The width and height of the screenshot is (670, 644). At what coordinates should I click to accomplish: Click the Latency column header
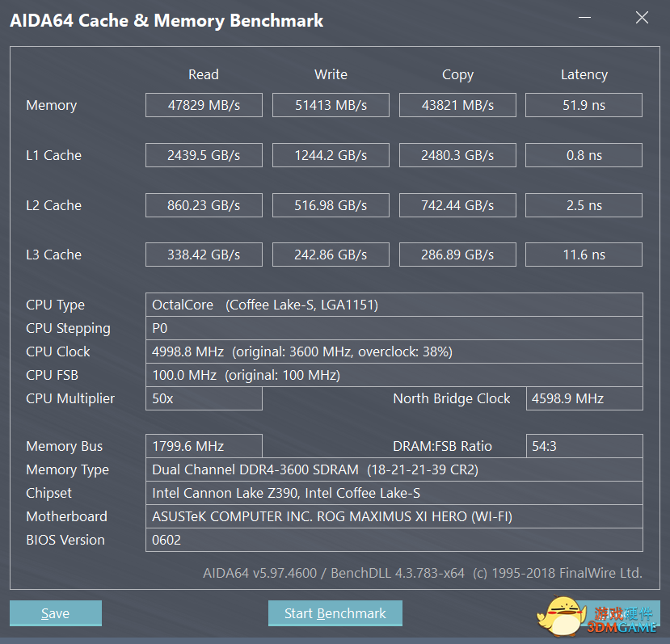(584, 75)
